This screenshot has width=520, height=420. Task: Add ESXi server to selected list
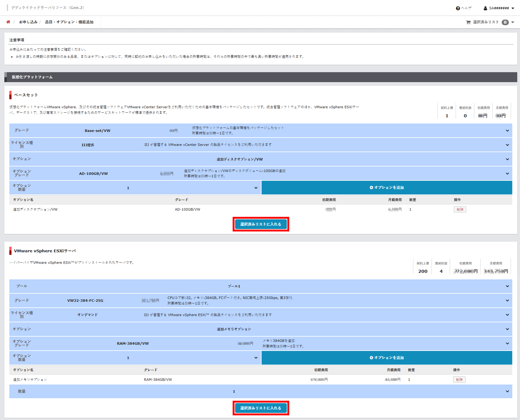(261, 408)
